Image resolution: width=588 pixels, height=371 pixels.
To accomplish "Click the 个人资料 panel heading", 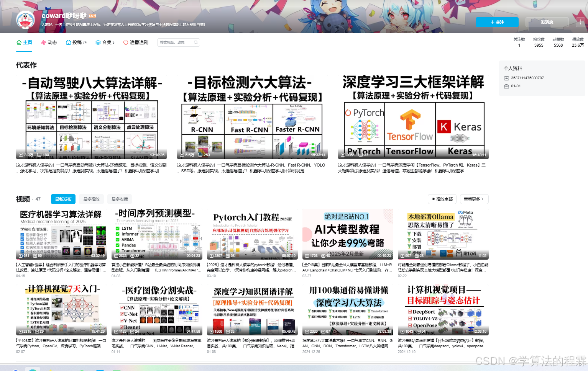I will click(513, 69).
